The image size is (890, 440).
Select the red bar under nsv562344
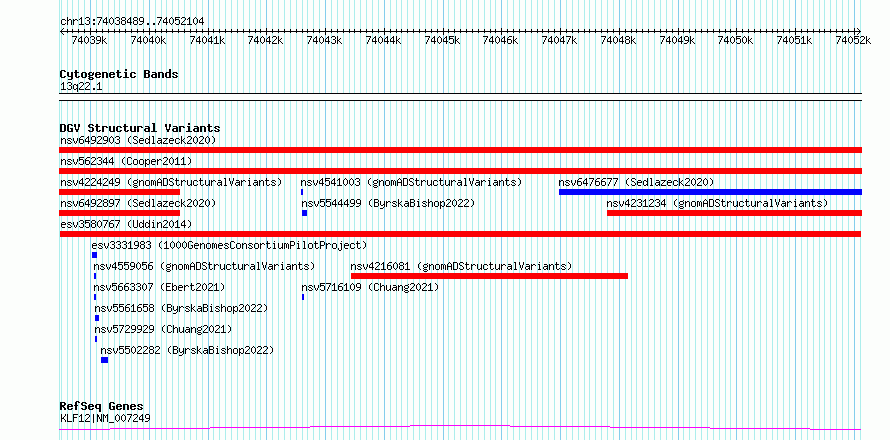point(460,171)
